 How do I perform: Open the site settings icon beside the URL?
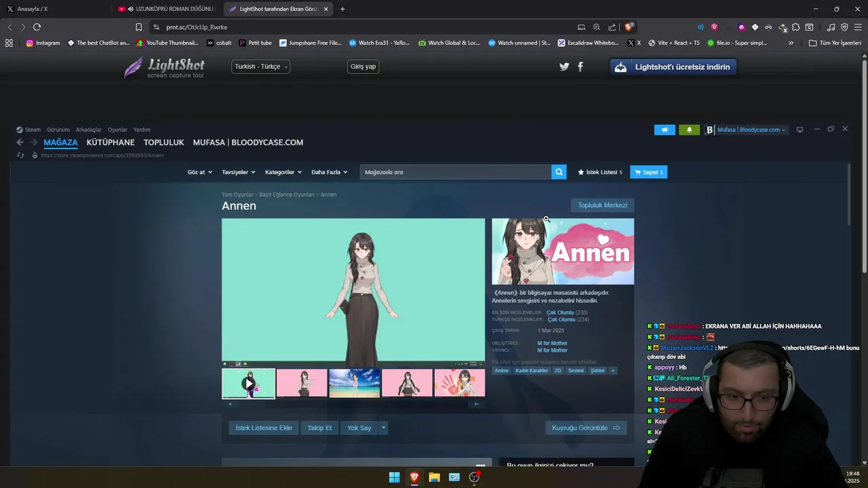[x=156, y=27]
